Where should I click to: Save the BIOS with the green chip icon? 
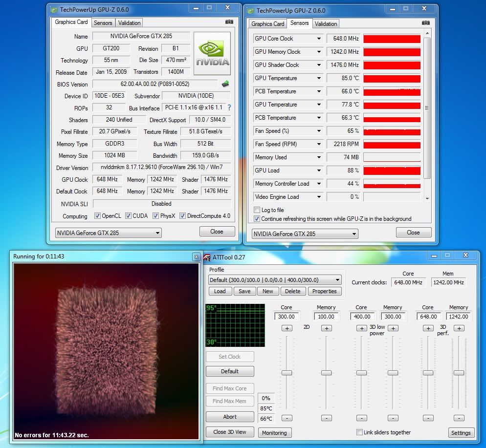point(225,84)
